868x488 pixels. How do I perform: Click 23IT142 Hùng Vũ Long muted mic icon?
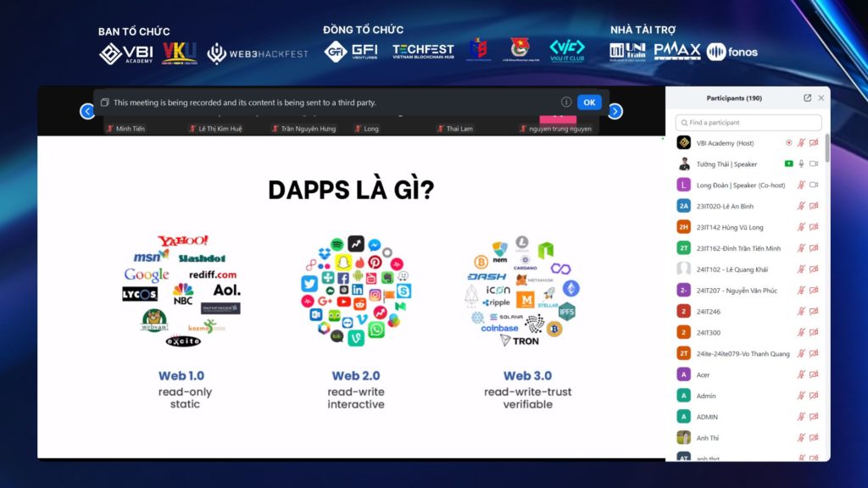click(x=801, y=227)
